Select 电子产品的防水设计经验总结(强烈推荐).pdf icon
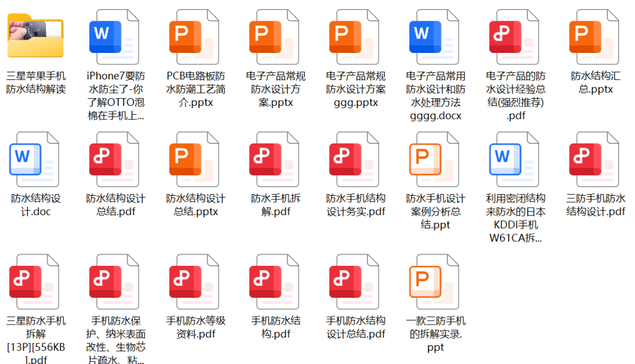 coord(514,36)
